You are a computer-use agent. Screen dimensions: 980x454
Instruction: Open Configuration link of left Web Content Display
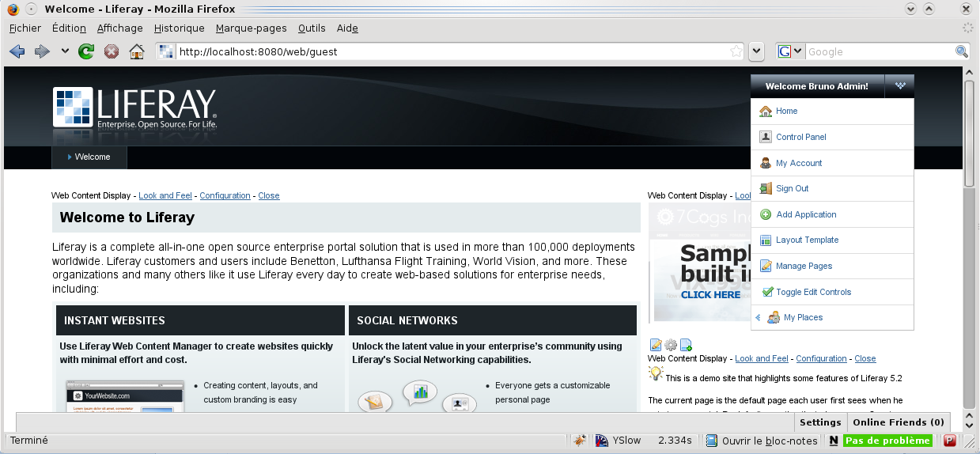tap(225, 195)
